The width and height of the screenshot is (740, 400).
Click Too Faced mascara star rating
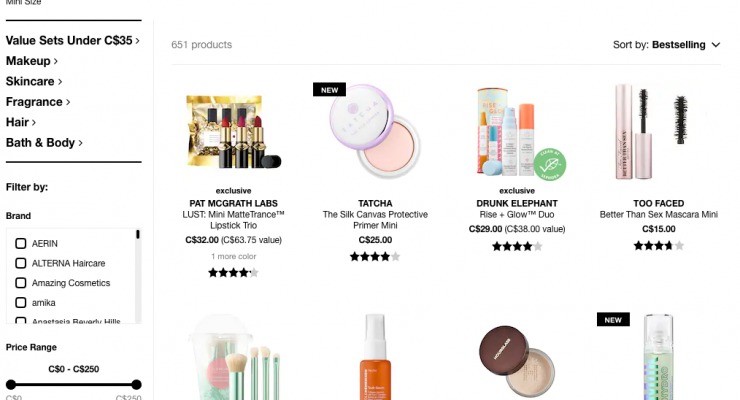point(658,245)
